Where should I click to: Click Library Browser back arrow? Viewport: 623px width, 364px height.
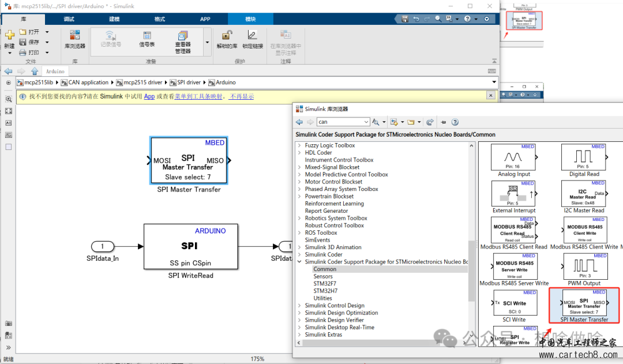[299, 122]
